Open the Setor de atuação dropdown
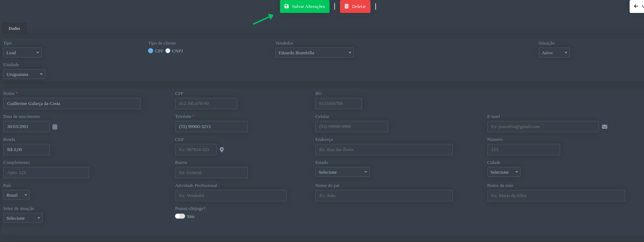This screenshot has height=242, width=644. coord(23,218)
